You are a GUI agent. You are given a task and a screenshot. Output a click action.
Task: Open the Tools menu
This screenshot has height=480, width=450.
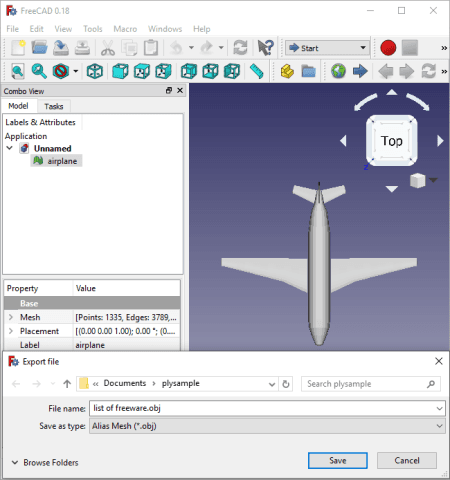click(x=93, y=29)
